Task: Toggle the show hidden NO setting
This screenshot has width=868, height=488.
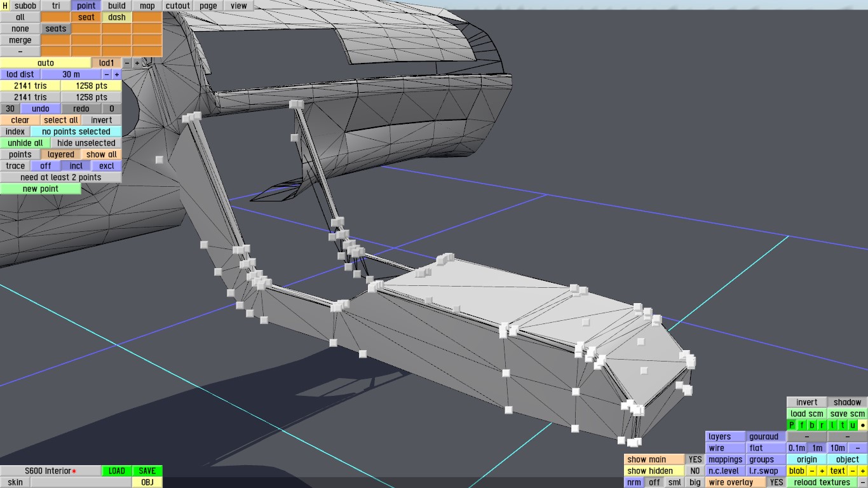Action: [695, 471]
